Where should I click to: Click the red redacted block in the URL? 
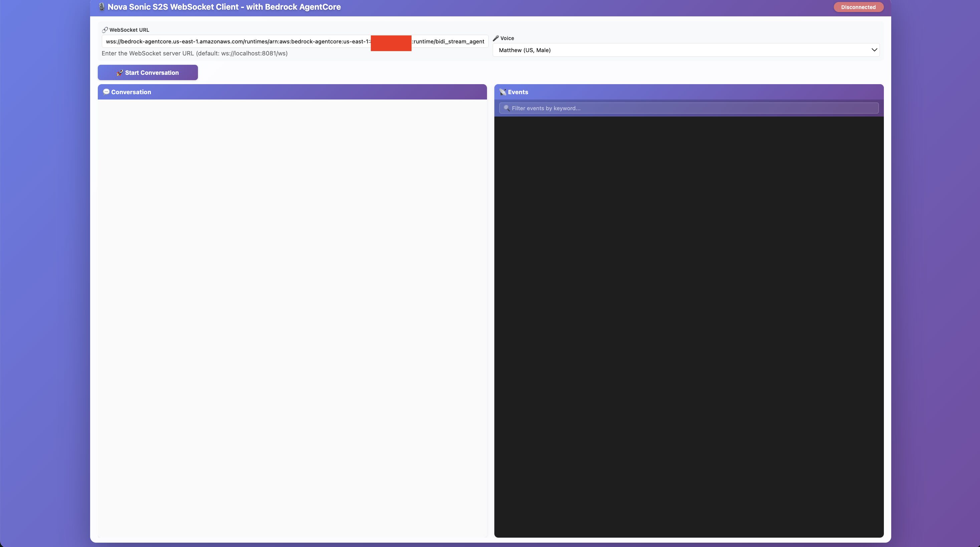click(x=391, y=43)
